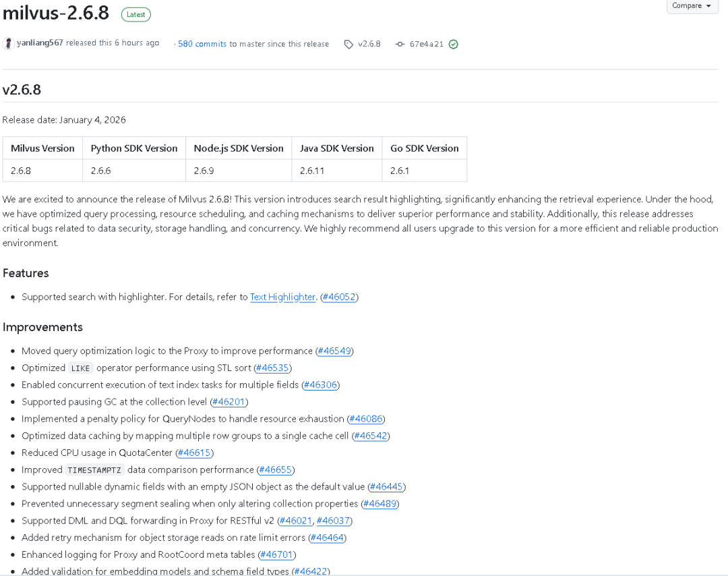Click the commit icon beside 67e4a21
Screen dimensions: 728x576
click(400, 44)
